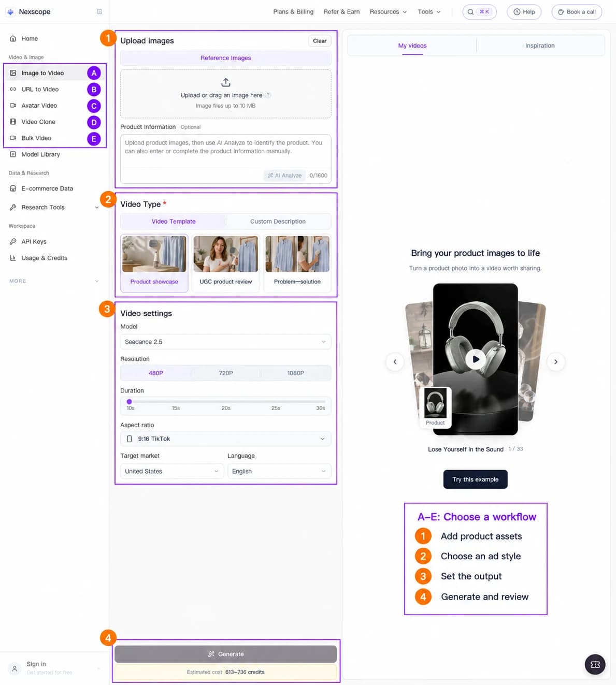Open the Aspect ratio dropdown
The image size is (616, 685).
[x=225, y=439]
